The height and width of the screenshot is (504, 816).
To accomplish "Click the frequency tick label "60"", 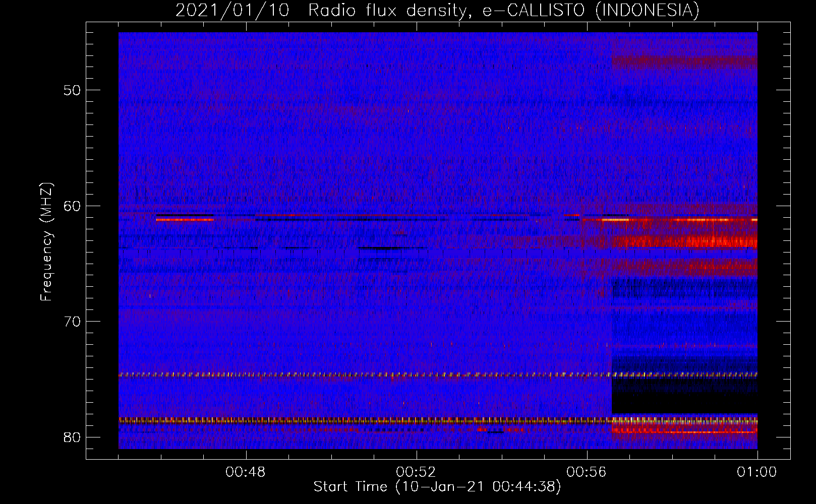I will [x=73, y=206].
